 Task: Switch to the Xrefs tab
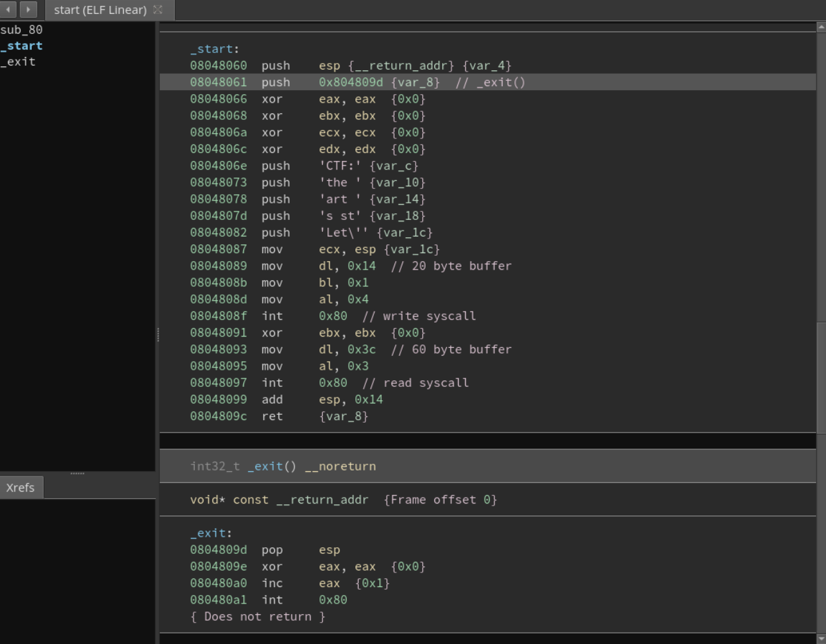[22, 487]
